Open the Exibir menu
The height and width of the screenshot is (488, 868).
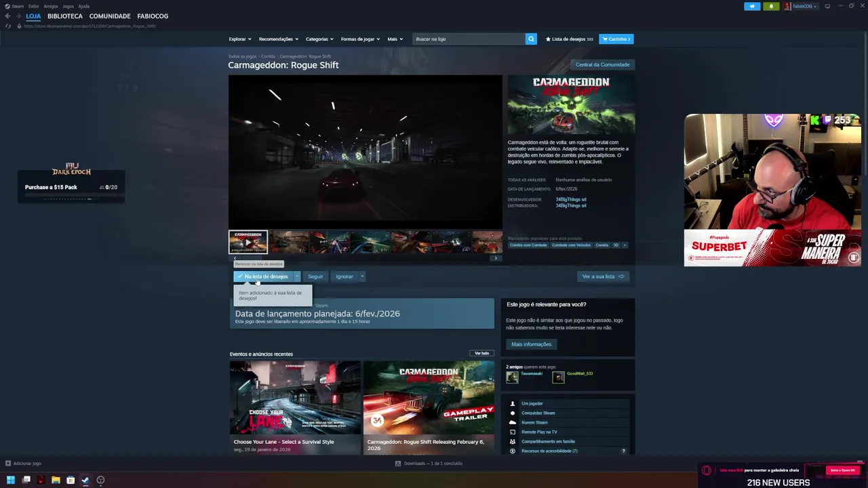[34, 6]
